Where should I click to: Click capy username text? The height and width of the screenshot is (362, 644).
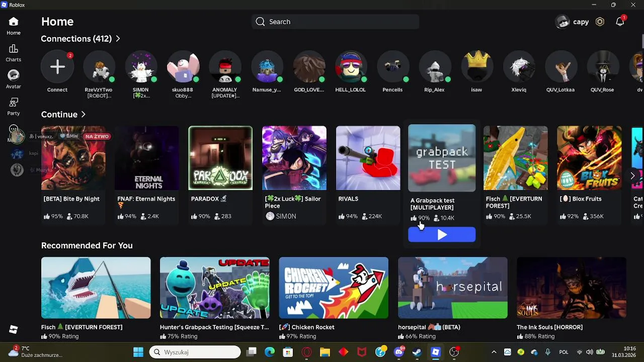click(581, 22)
